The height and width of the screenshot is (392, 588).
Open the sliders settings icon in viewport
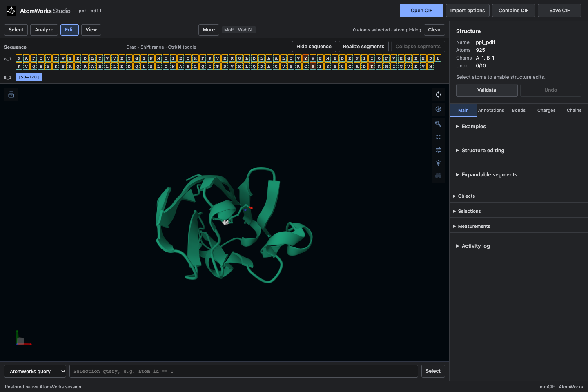(x=438, y=150)
